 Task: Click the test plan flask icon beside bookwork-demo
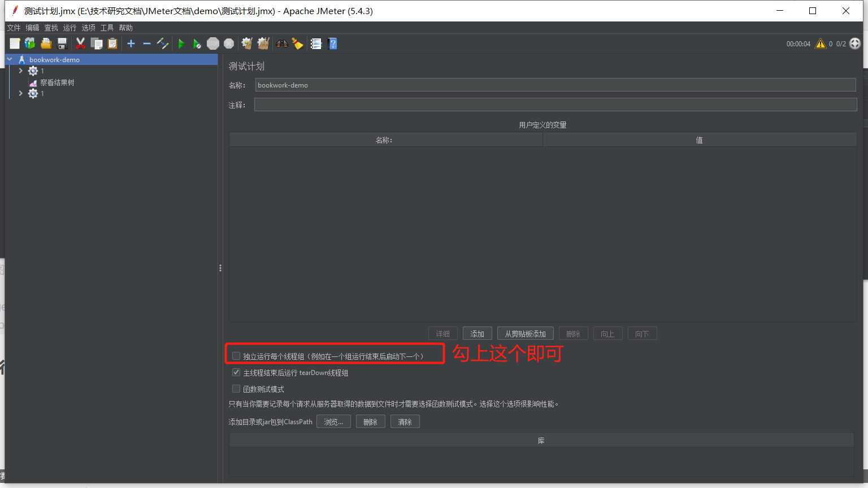pos(21,59)
